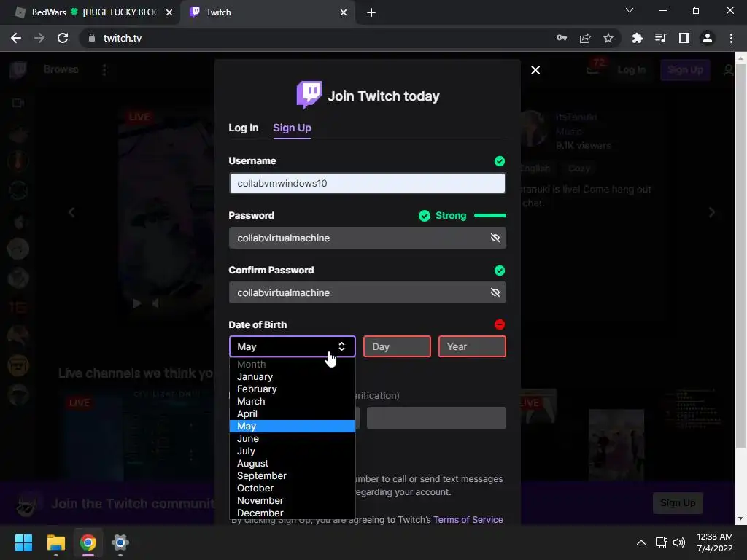
Task: Show next carousel stream with right chevron
Action: coord(712,212)
